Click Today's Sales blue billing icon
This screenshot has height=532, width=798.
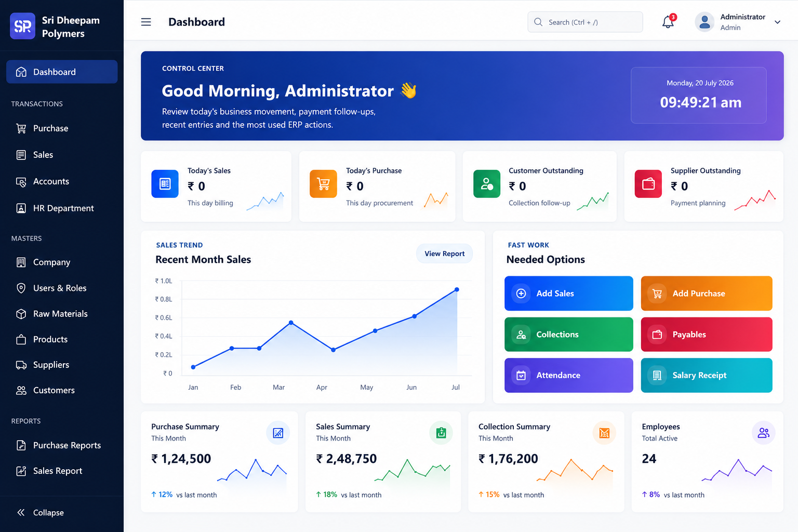(x=165, y=184)
